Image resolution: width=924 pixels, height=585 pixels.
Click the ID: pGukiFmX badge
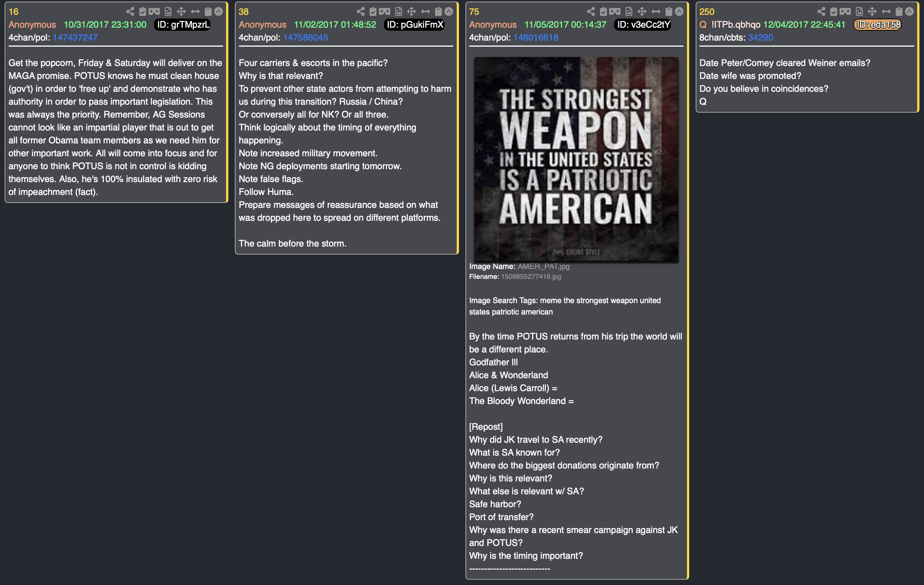[x=415, y=25]
